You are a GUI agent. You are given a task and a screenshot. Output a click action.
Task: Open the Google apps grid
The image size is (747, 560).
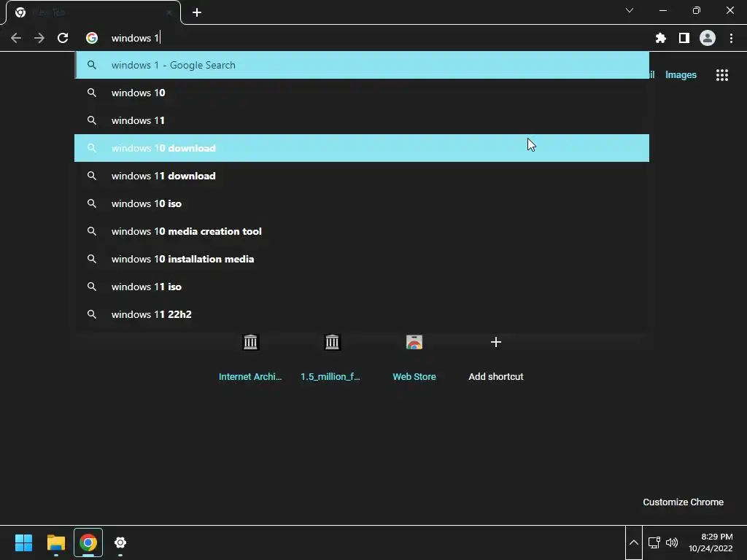point(721,75)
